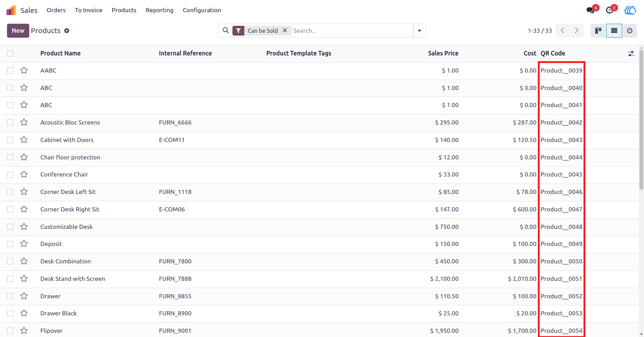Focus the Search input field
644x337 pixels.
tap(352, 31)
